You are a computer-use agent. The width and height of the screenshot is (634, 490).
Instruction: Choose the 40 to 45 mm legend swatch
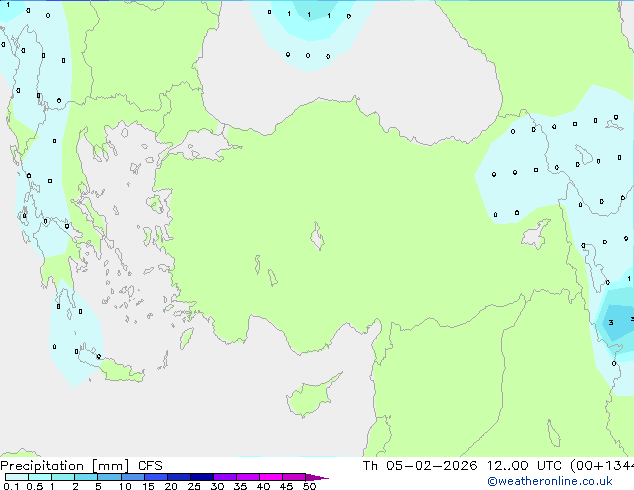click(271, 477)
